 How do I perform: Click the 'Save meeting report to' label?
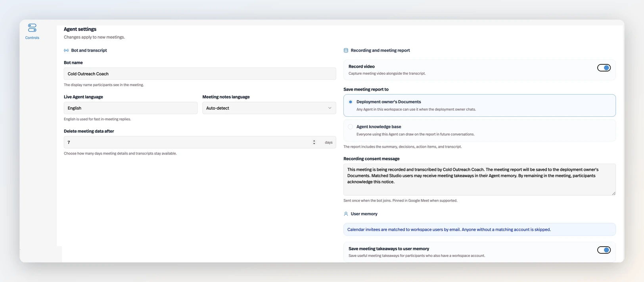click(366, 89)
